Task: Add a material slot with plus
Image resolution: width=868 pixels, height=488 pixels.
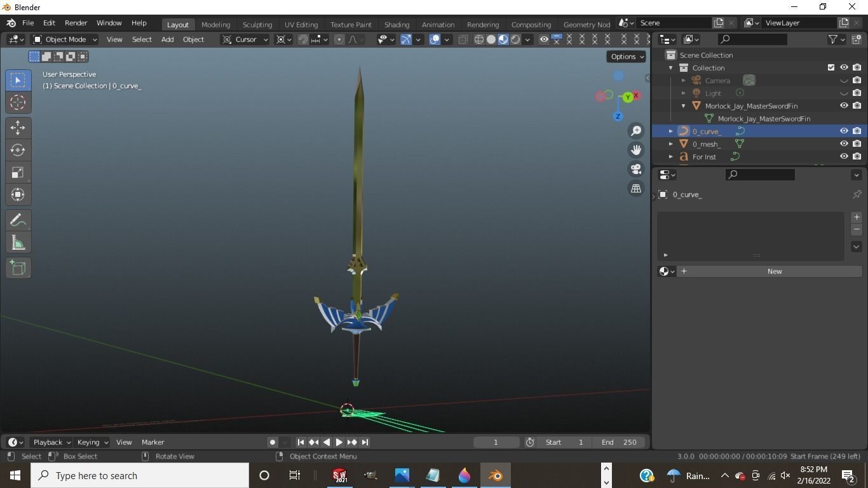Action: [857, 217]
